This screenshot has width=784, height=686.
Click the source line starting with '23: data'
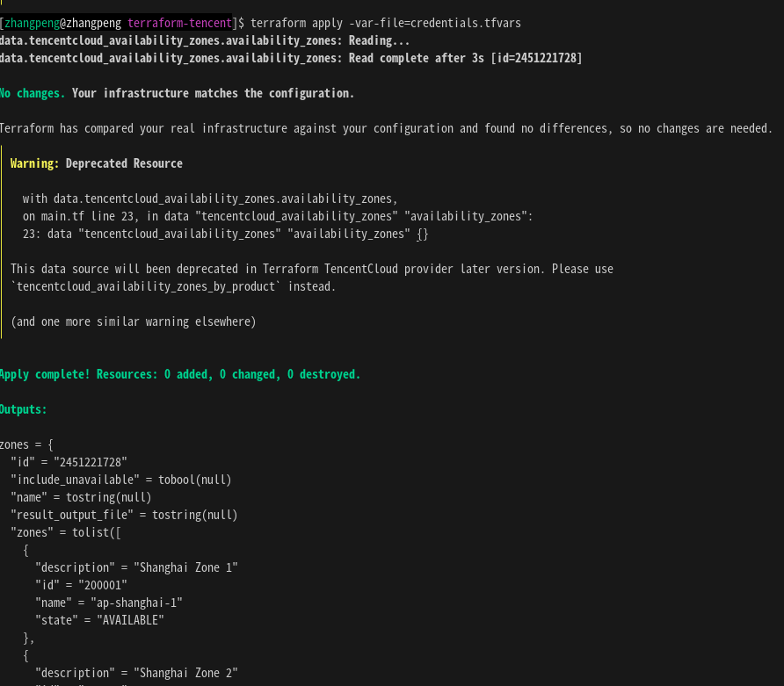226,234
